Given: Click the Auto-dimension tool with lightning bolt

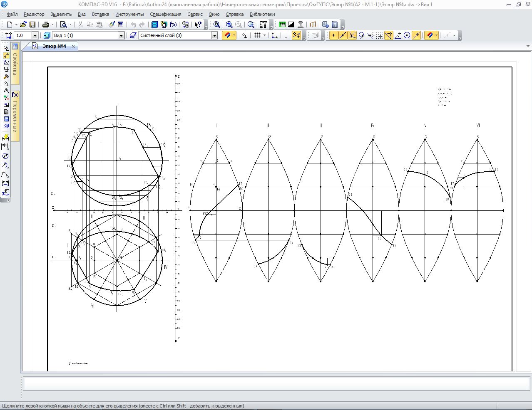Looking at the screenshot, I should tap(5, 137).
